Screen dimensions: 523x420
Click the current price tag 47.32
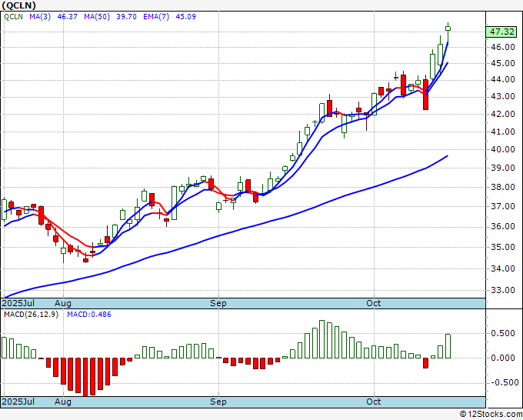pos(501,32)
